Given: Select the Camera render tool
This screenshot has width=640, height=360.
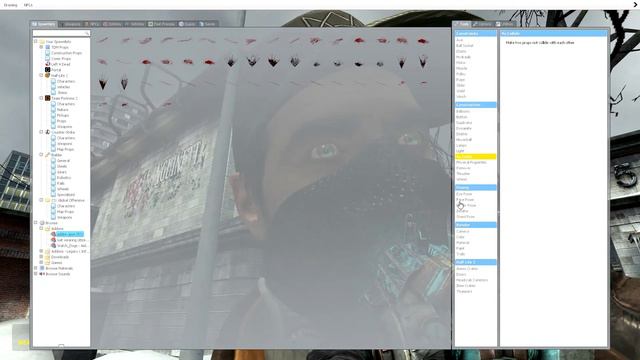Looking at the screenshot, I should coord(462,231).
